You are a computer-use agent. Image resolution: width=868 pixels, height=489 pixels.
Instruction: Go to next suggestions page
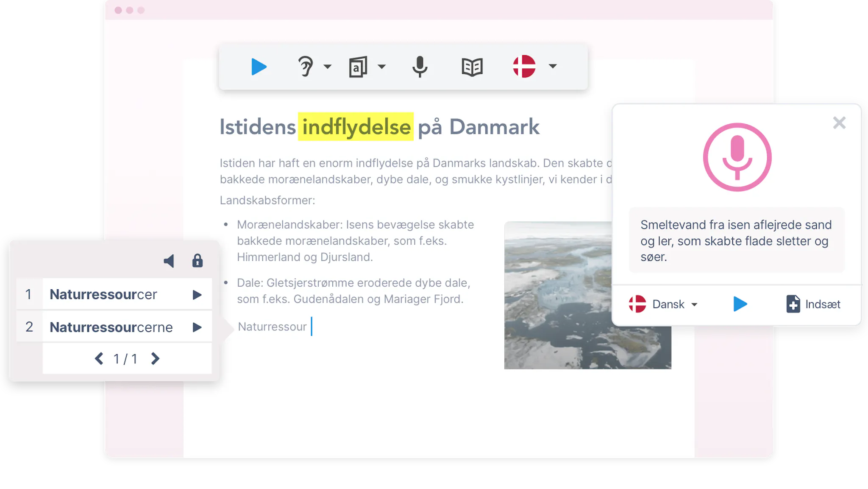pyautogui.click(x=155, y=359)
